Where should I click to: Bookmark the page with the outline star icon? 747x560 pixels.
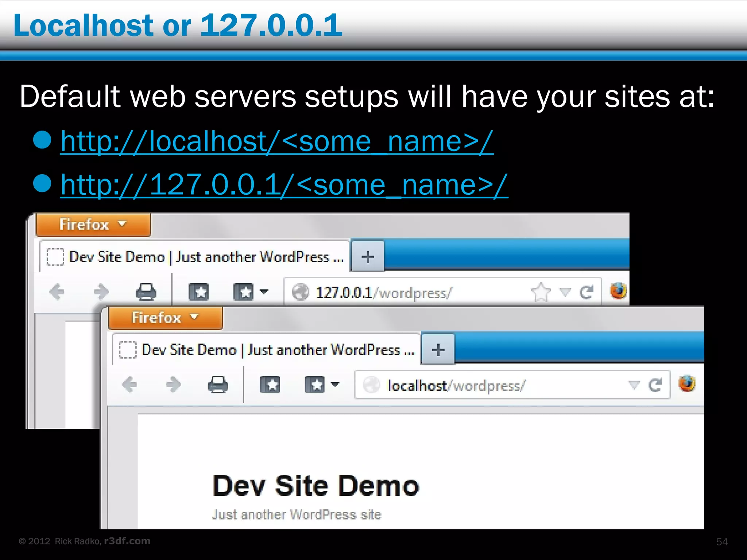point(541,292)
